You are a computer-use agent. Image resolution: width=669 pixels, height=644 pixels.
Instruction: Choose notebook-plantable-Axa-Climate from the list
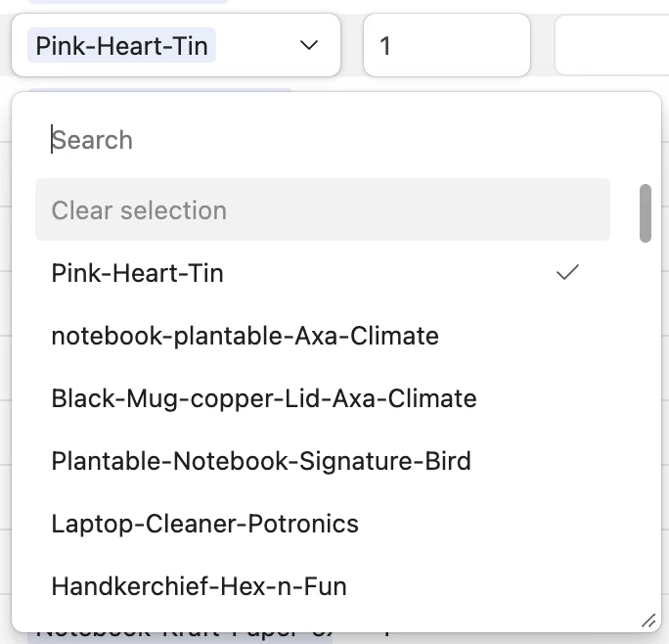pyautogui.click(x=245, y=336)
